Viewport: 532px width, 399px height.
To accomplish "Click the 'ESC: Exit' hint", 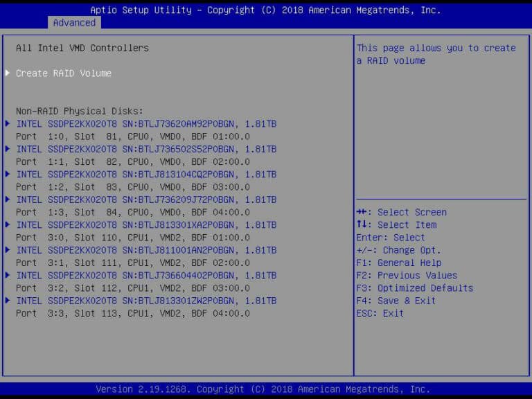I will 380,313.
